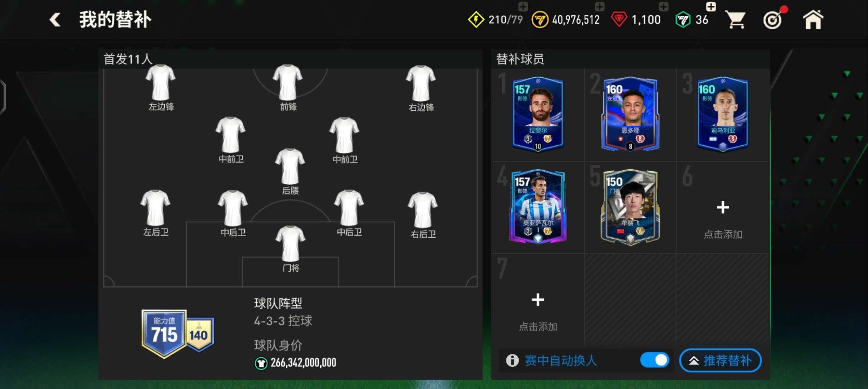
Task: Return to the home screen
Action: (x=813, y=19)
